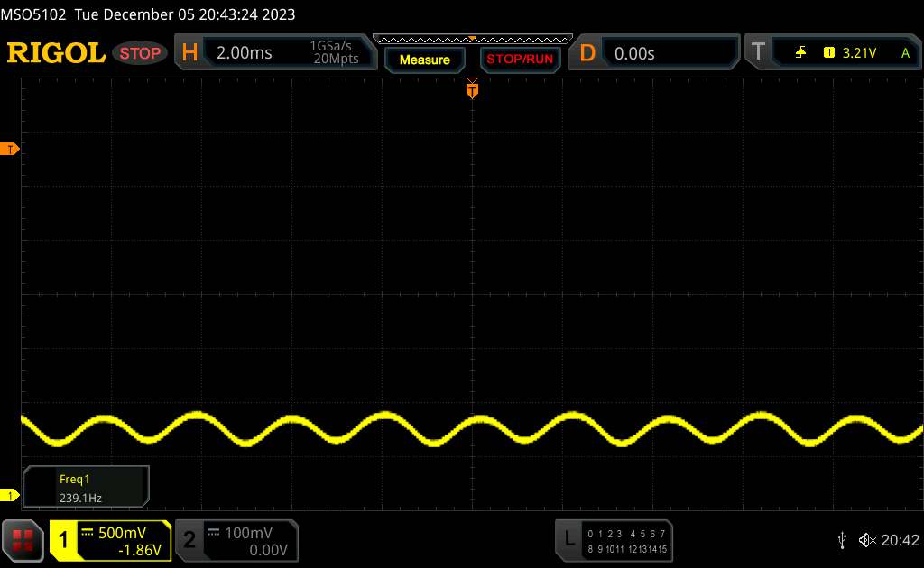This screenshot has width=924, height=568.
Task: Click the USB connection status icon
Action: pos(842,539)
